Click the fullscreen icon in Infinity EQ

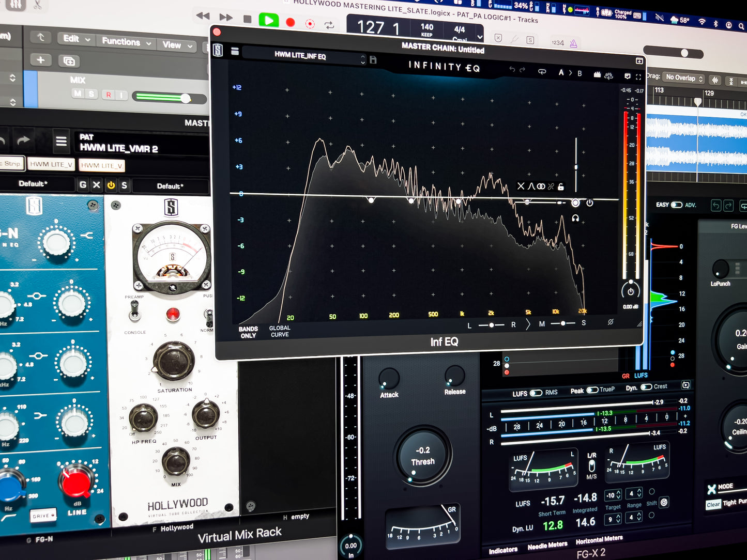tap(638, 77)
